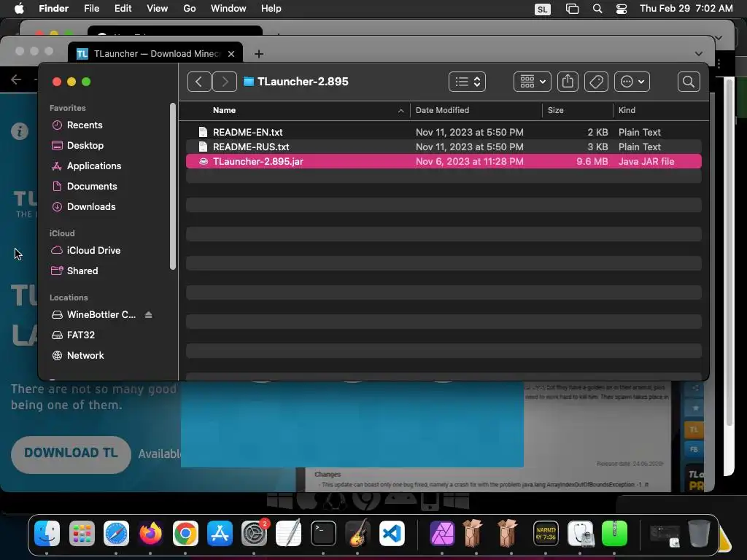
Task: Open iCloud Drive in sidebar
Action: pyautogui.click(x=86, y=250)
